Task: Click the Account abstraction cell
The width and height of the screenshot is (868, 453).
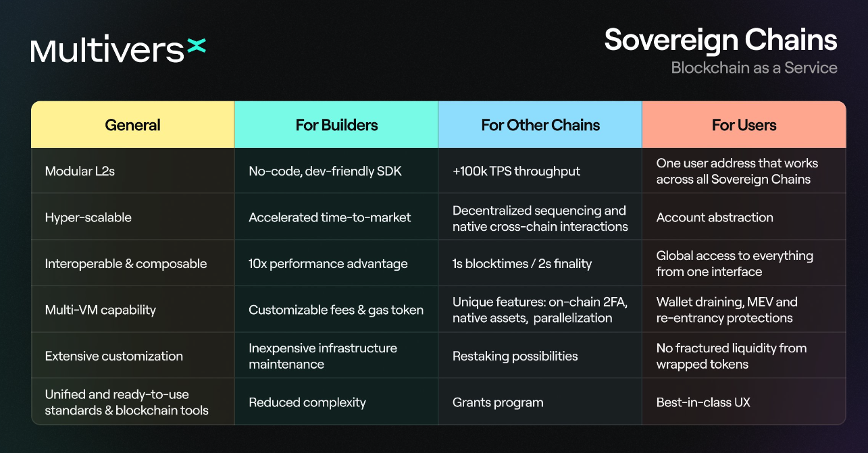Action: tap(715, 217)
